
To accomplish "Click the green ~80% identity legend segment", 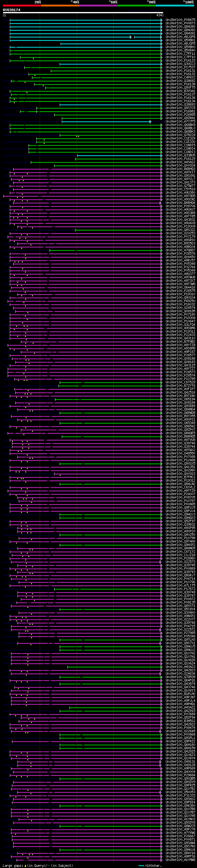I will (137, 6).
